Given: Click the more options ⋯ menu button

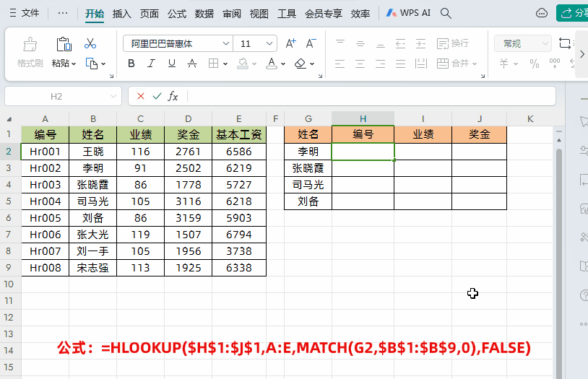Looking at the screenshot, I should point(63,13).
